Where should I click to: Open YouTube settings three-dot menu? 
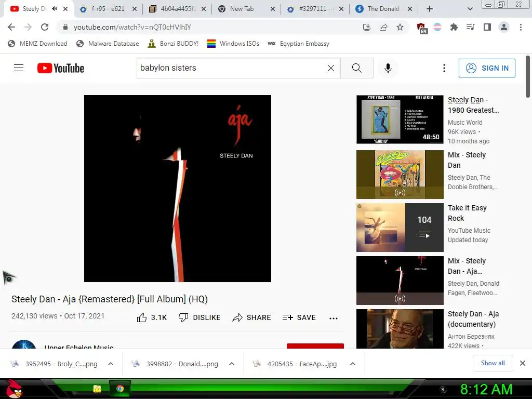point(444,68)
